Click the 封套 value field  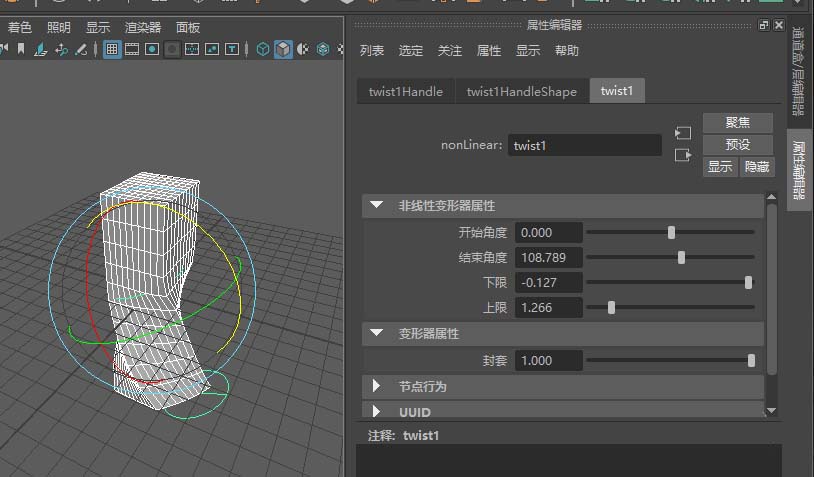(x=549, y=360)
